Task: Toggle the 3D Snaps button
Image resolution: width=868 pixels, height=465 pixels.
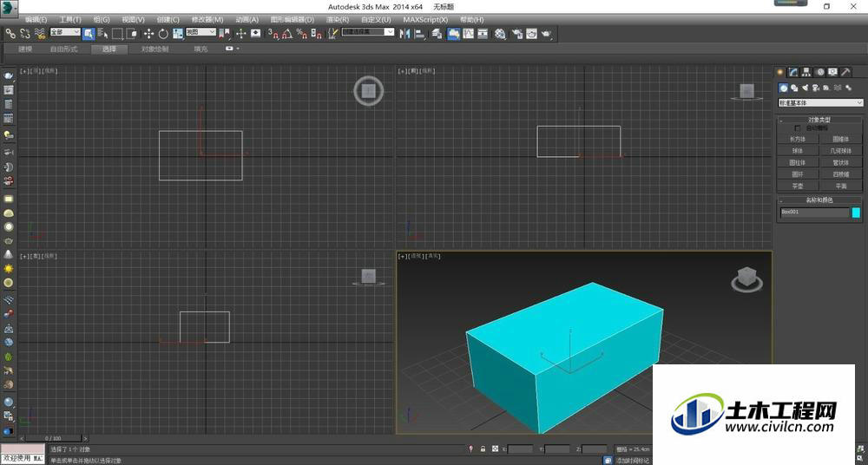Action: point(273,34)
